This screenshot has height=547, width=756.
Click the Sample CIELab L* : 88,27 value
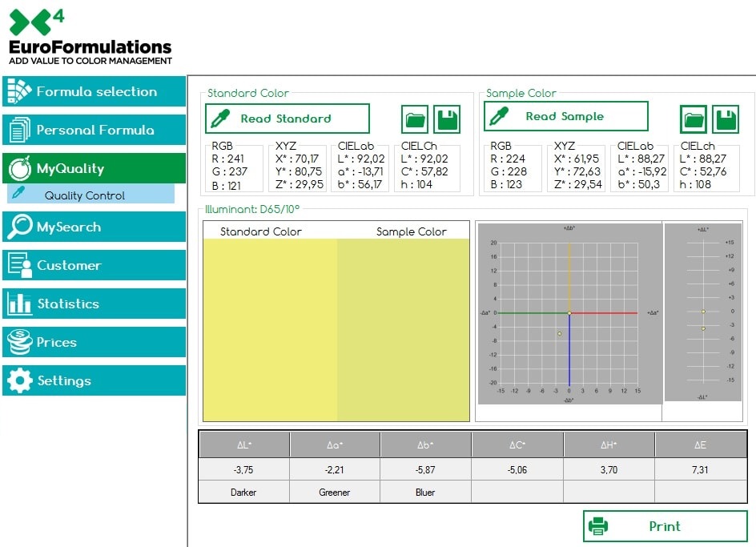[641, 159]
